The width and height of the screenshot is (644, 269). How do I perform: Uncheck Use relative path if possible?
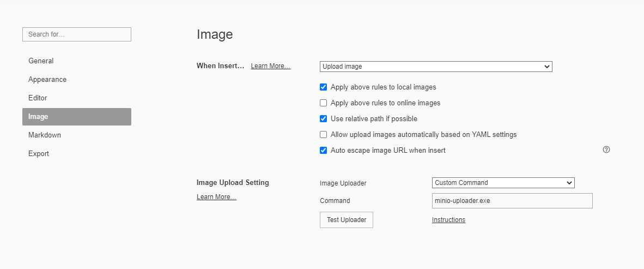click(x=323, y=119)
